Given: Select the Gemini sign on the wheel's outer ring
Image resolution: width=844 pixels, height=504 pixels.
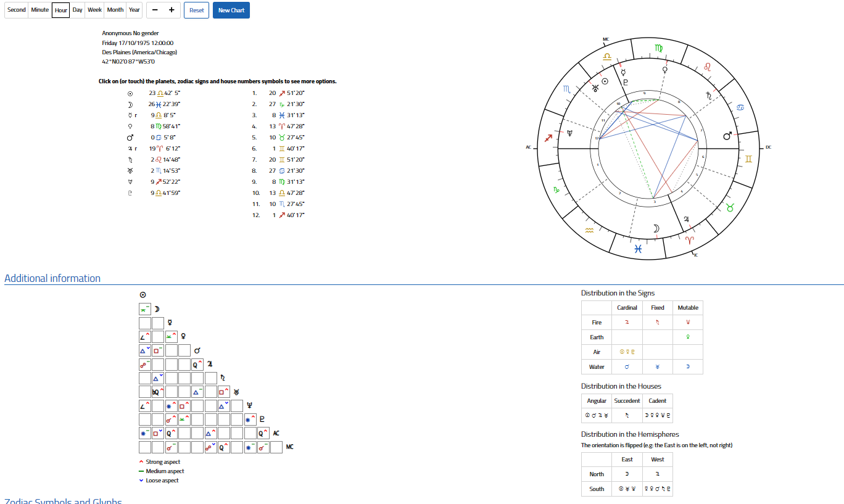Looking at the screenshot, I should tap(749, 159).
